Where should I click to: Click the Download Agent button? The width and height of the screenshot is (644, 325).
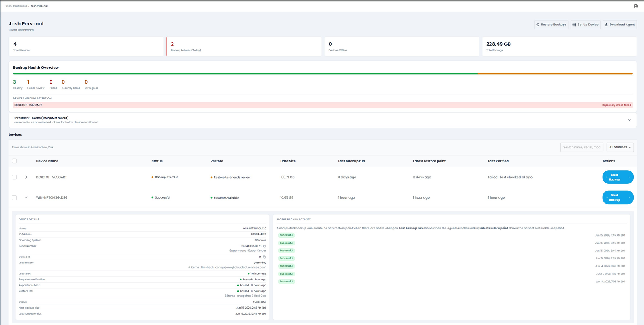point(619,25)
